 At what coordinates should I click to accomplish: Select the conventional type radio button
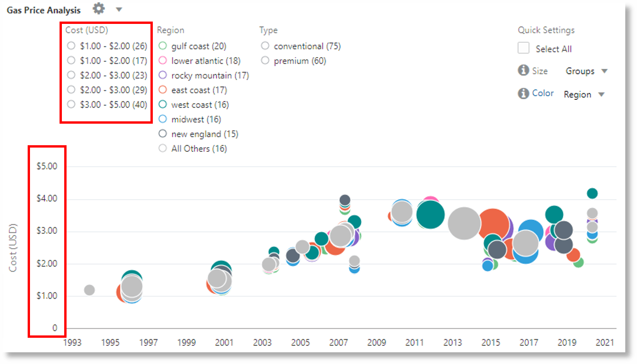[265, 46]
